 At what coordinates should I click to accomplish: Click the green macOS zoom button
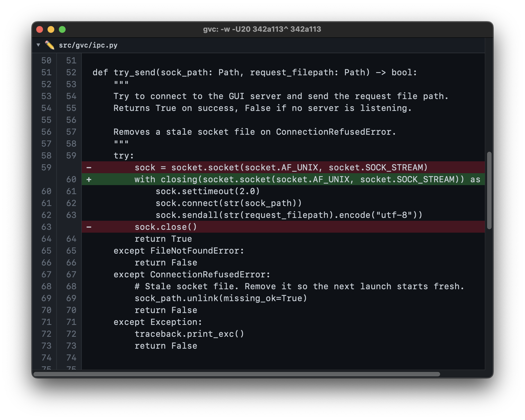tap(62, 29)
